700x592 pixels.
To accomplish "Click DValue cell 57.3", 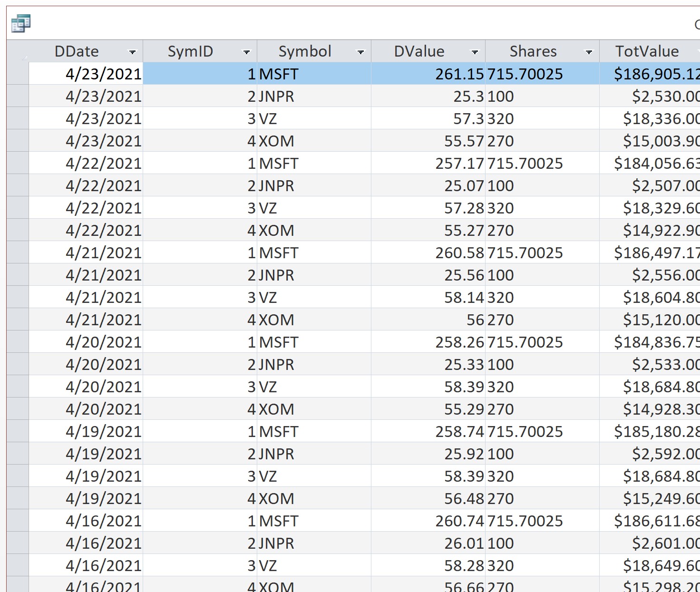I will point(428,118).
